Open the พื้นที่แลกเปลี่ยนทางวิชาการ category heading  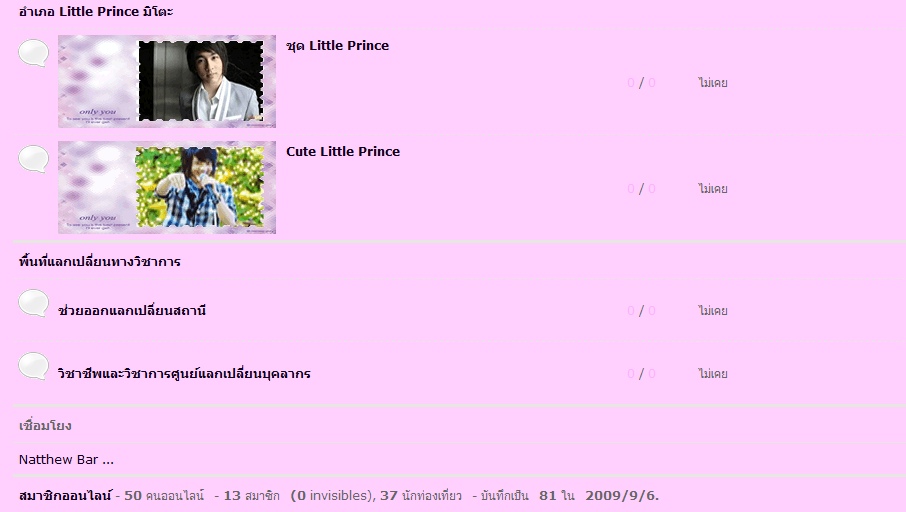coord(99,261)
